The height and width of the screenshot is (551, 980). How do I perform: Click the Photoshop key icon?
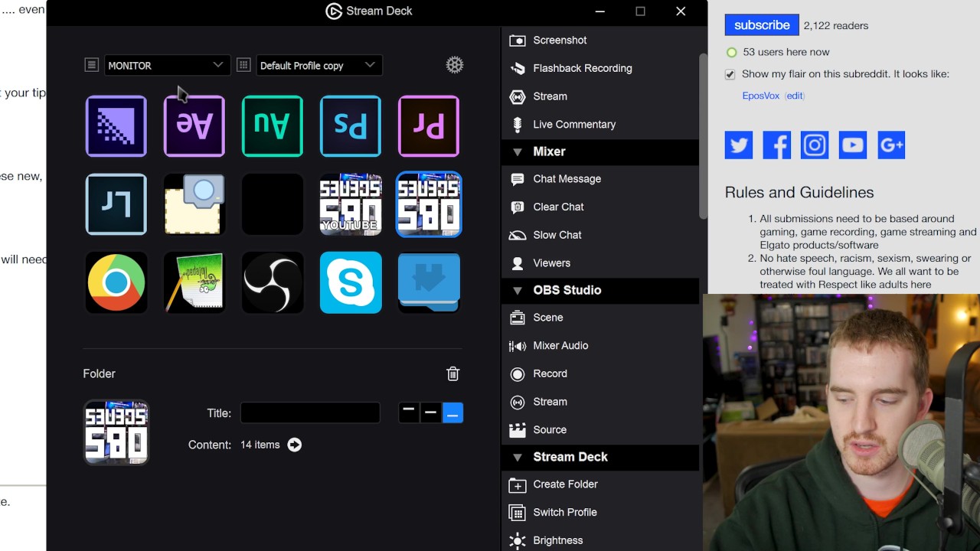pyautogui.click(x=350, y=126)
